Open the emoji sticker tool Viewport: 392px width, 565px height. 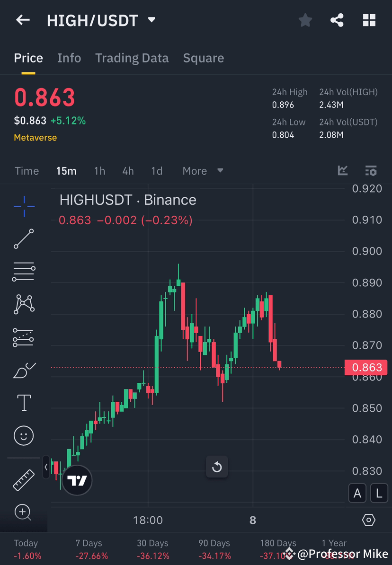[x=24, y=435]
